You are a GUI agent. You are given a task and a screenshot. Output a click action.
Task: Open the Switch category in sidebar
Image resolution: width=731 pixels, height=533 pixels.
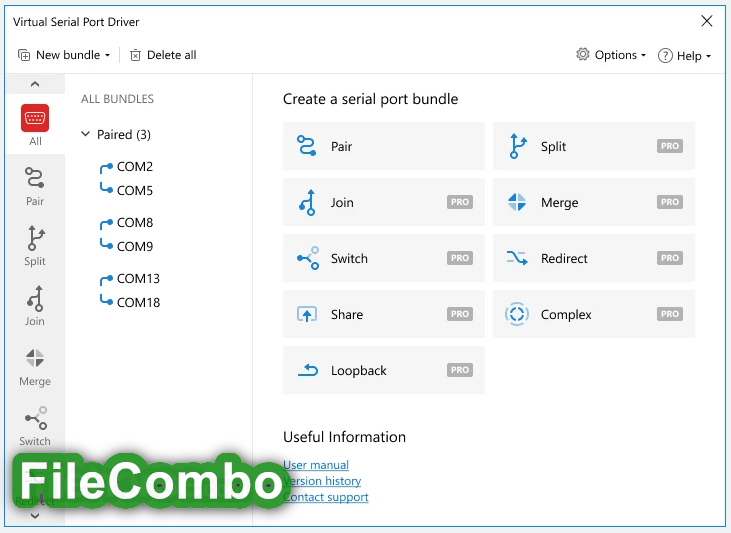(35, 426)
